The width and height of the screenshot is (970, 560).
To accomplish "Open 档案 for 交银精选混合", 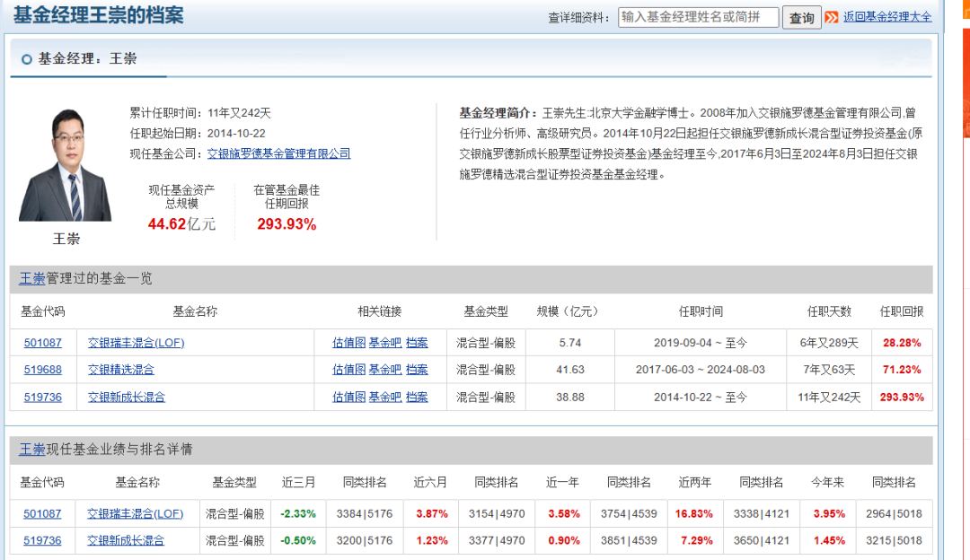I will tap(417, 370).
